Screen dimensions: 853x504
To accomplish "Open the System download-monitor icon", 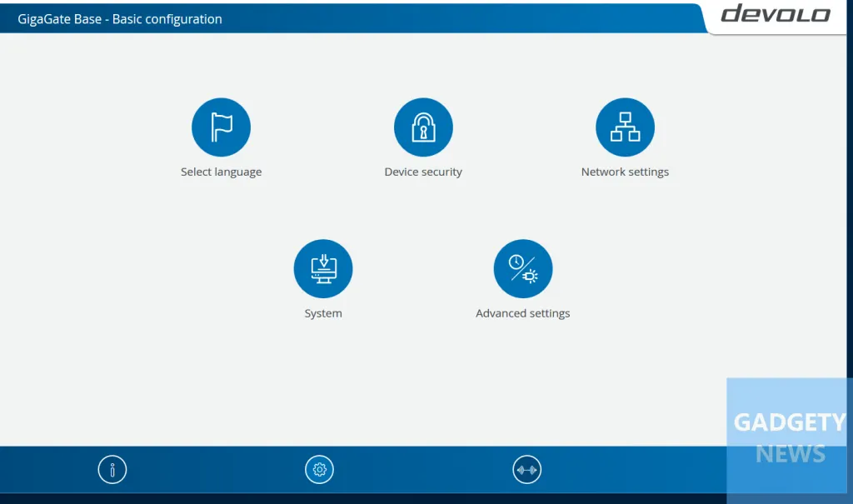I will tap(323, 269).
